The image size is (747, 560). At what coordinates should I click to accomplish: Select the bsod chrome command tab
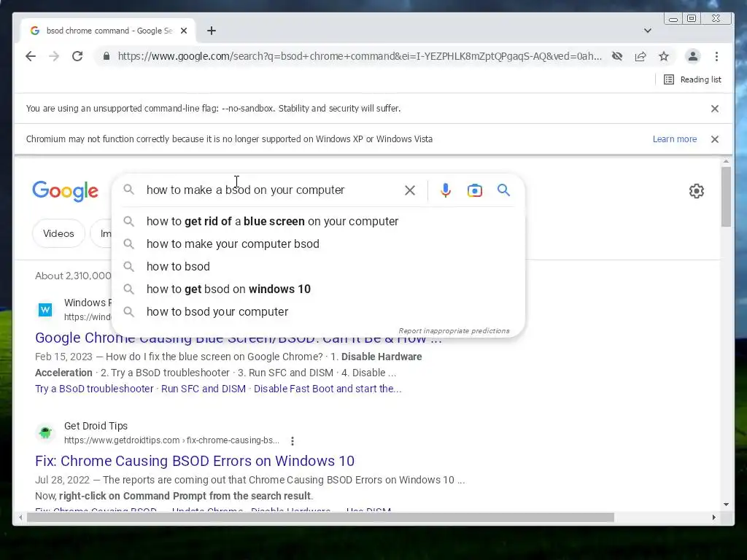(109, 31)
